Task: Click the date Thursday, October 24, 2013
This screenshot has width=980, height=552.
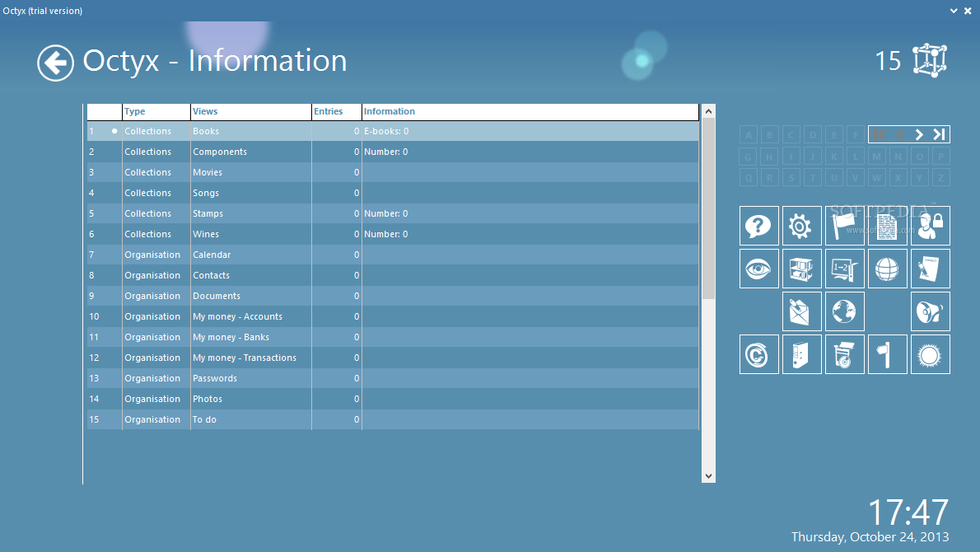Action: pyautogui.click(x=870, y=537)
